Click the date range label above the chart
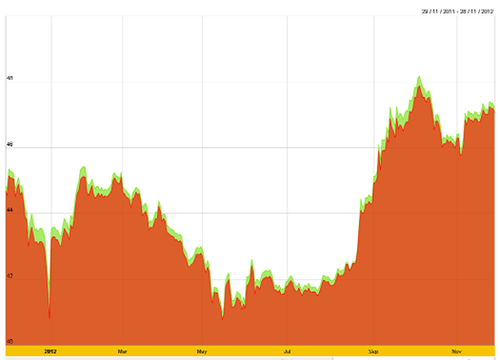Screen dimensions: 500x360 pyautogui.click(x=457, y=11)
